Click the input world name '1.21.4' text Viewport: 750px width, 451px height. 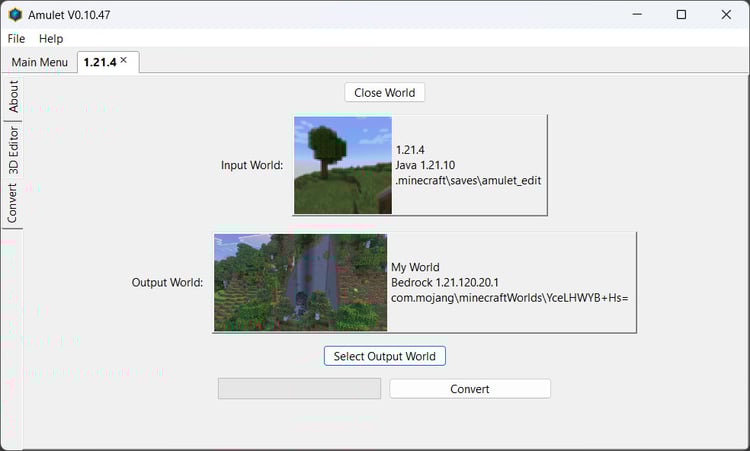[410, 150]
